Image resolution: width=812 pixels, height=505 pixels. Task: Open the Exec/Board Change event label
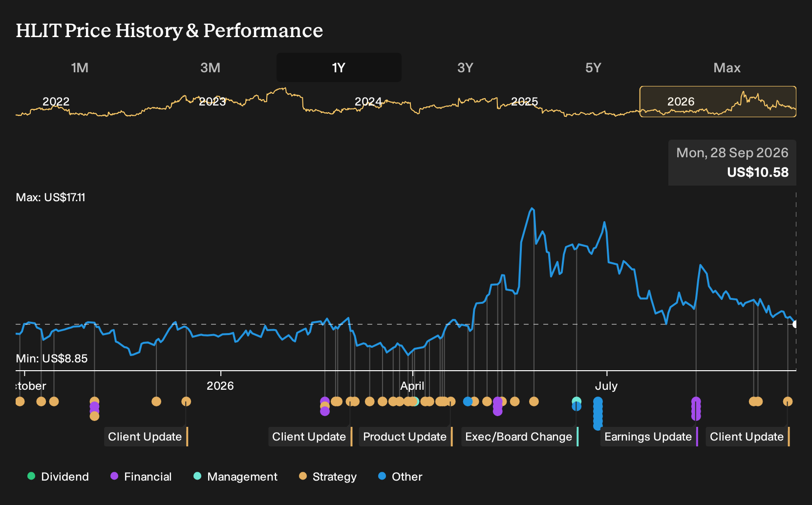pyautogui.click(x=519, y=437)
